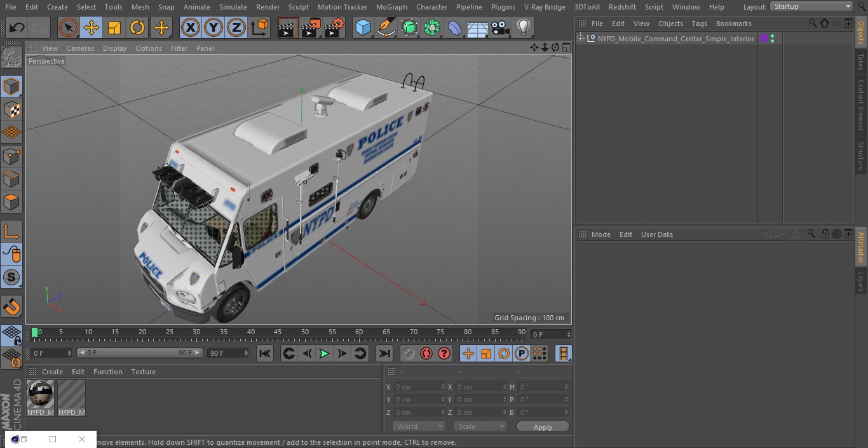Viewport: 868px width, 448px height.
Task: Open Objects panel Tags menu
Action: pyautogui.click(x=699, y=24)
